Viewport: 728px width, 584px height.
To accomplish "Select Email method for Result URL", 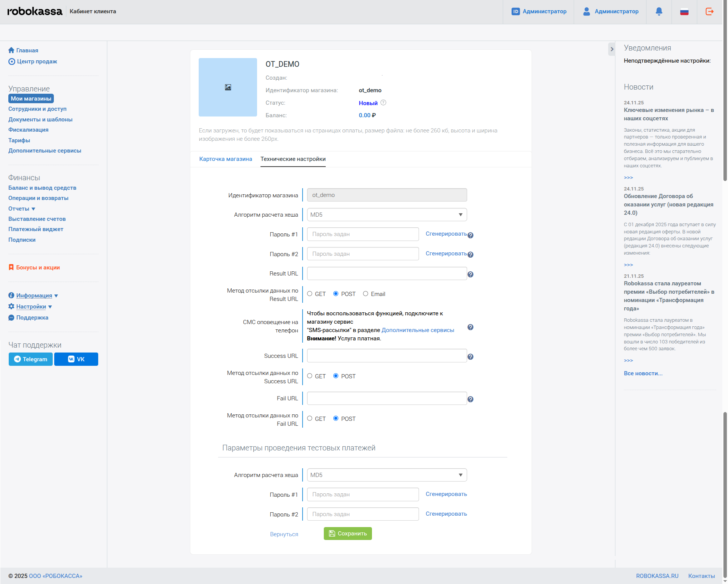I will point(366,294).
